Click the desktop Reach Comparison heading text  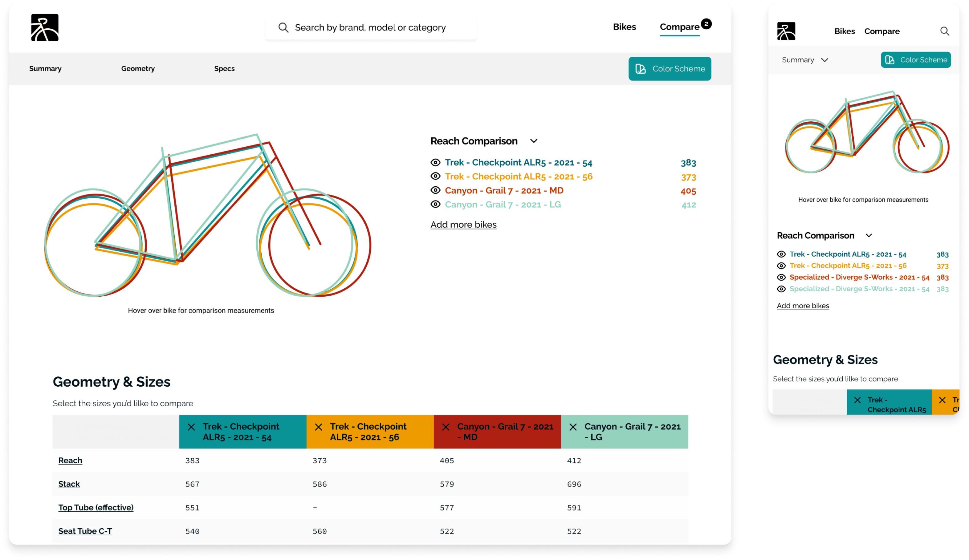tap(474, 141)
